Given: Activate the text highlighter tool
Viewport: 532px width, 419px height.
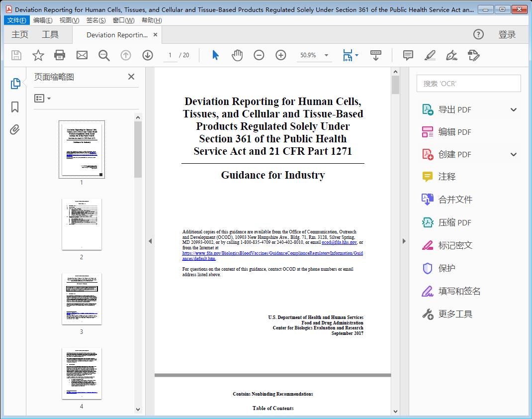Looking at the screenshot, I should click(x=429, y=55).
